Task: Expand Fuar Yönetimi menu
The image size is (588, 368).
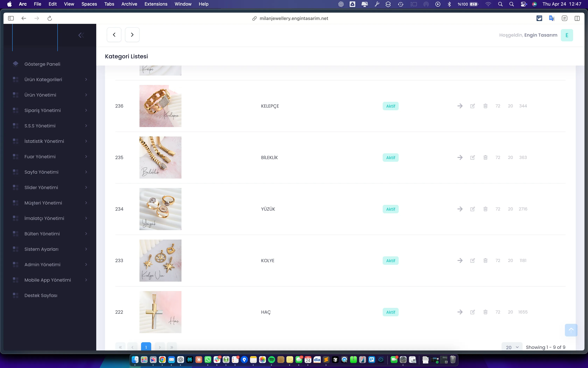Action: (x=50, y=156)
